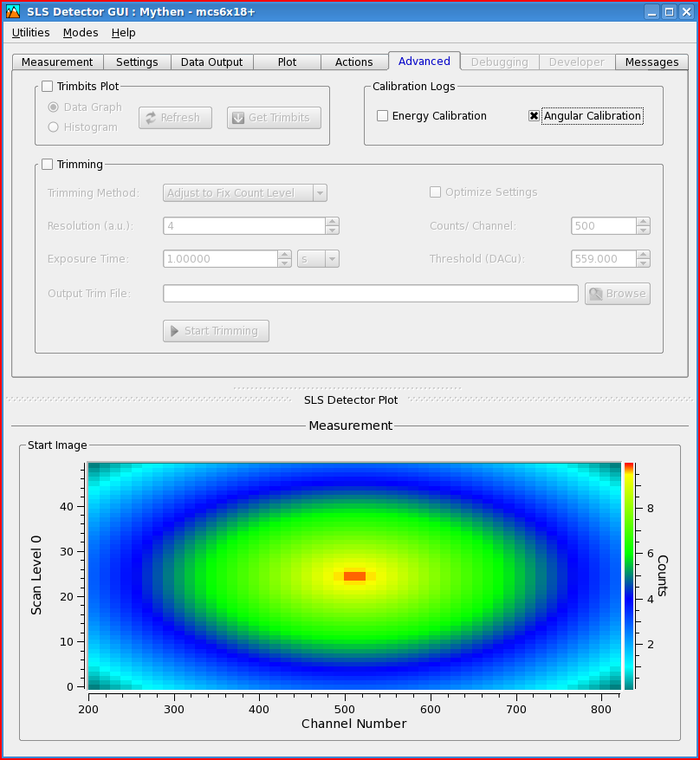Viewport: 700px width, 760px height.
Task: Click the Output Trim File field
Action: pos(370,294)
